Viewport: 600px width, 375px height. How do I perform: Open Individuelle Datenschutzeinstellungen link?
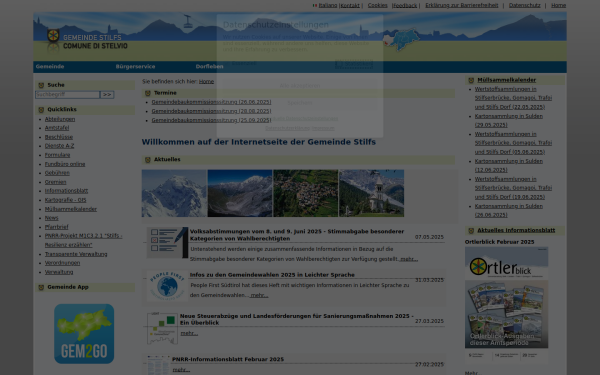tap(300, 119)
